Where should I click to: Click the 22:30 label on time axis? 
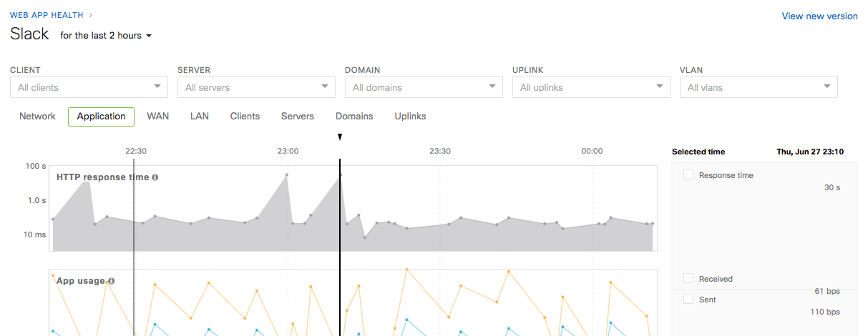[x=136, y=152]
